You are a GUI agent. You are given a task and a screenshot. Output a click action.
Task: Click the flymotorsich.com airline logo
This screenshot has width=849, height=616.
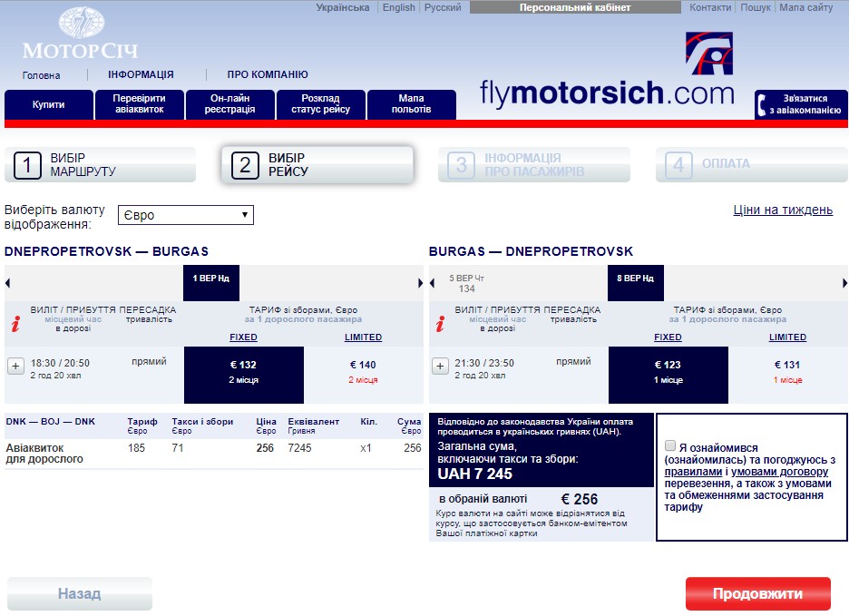[607, 69]
